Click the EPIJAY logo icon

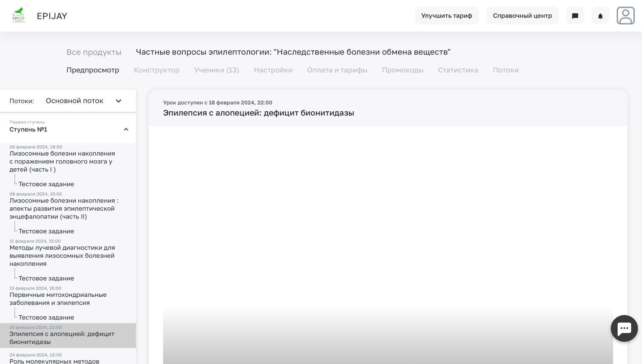[19, 15]
